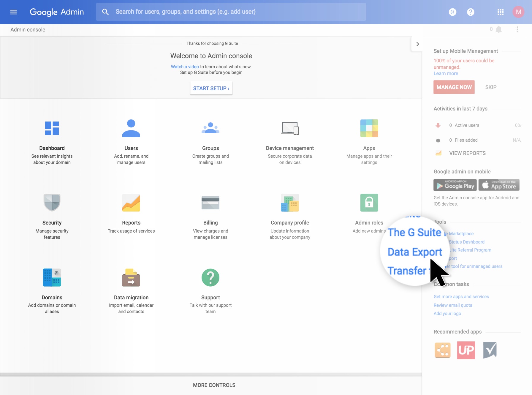Open the hamburger main menu
532x395 pixels.
pos(13,12)
